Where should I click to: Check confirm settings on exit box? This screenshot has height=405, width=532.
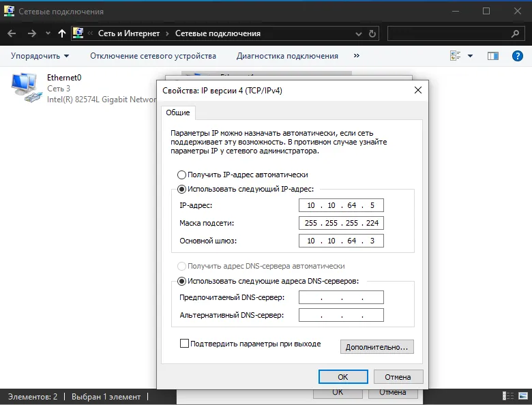(184, 343)
